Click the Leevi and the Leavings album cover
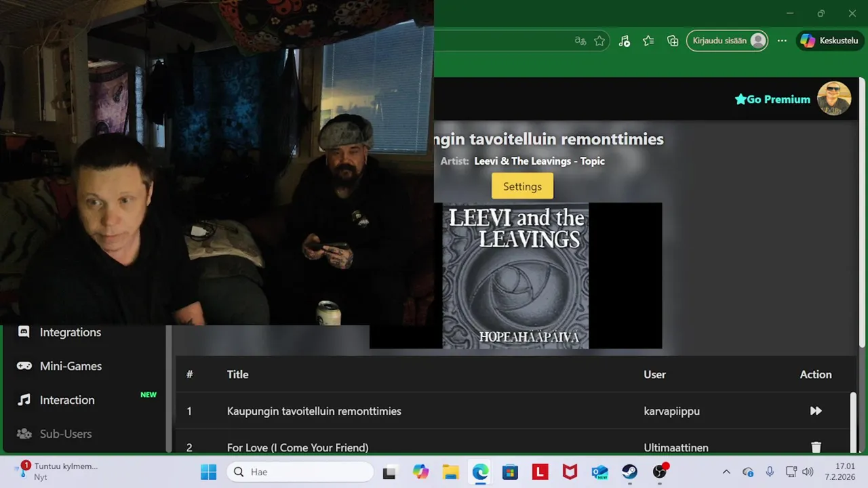 (x=515, y=276)
